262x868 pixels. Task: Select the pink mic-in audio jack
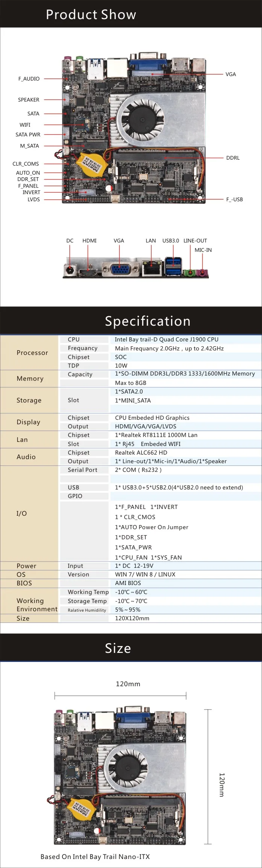click(203, 272)
